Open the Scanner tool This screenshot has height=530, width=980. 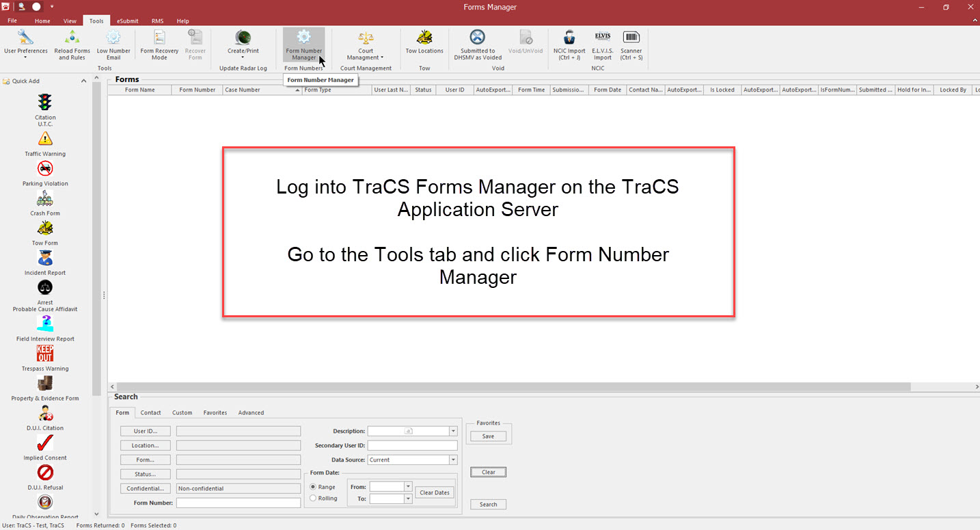click(631, 45)
